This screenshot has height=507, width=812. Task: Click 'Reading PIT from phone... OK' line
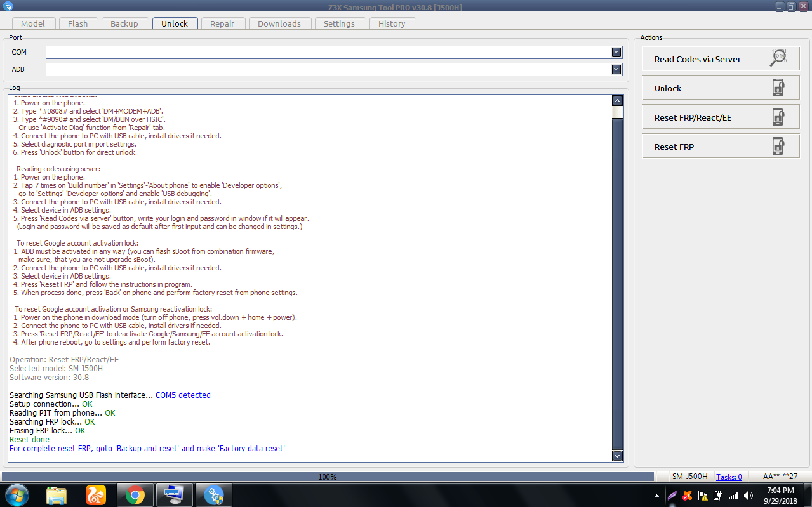click(62, 412)
